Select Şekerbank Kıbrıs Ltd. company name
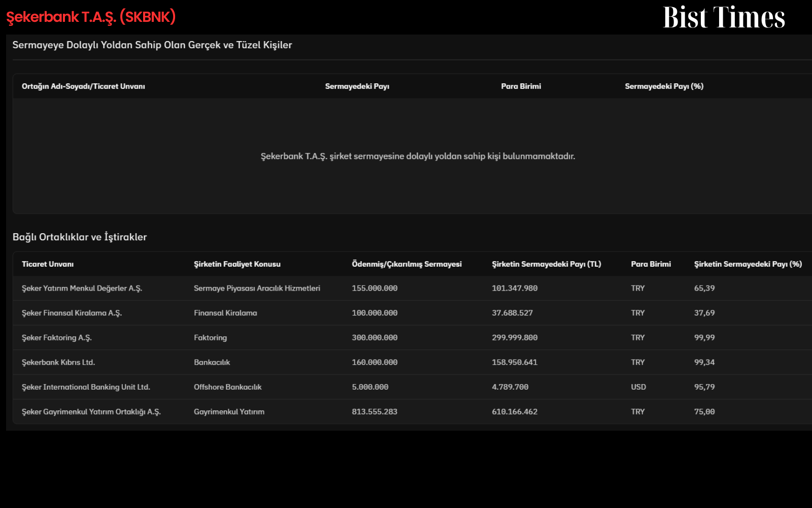 click(58, 363)
